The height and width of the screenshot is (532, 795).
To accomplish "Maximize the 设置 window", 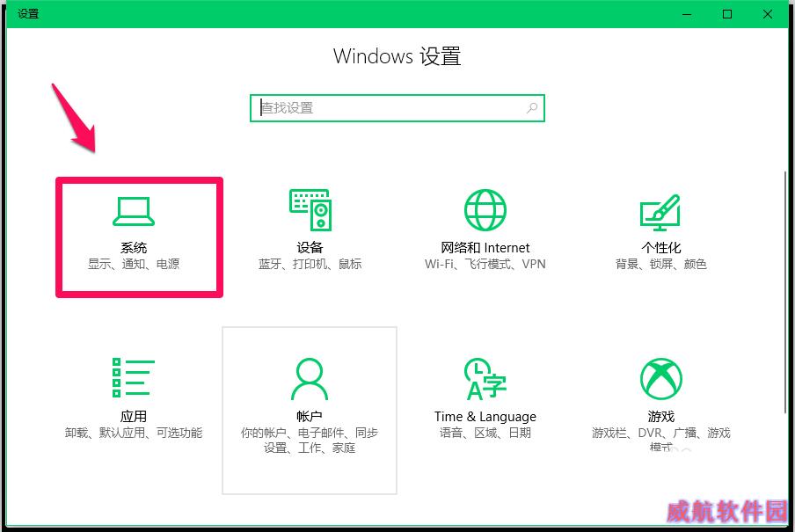I will (x=727, y=14).
